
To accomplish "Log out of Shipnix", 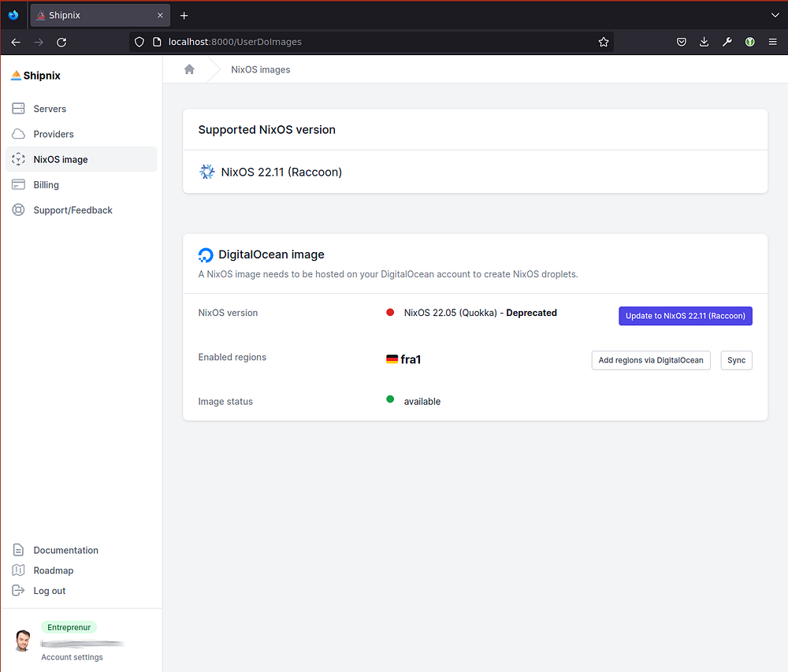I will [49, 591].
